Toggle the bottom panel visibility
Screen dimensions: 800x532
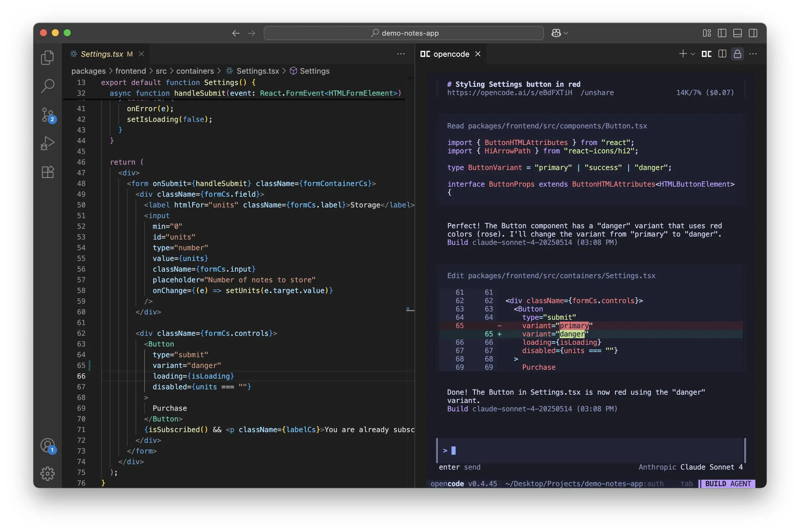(x=737, y=33)
